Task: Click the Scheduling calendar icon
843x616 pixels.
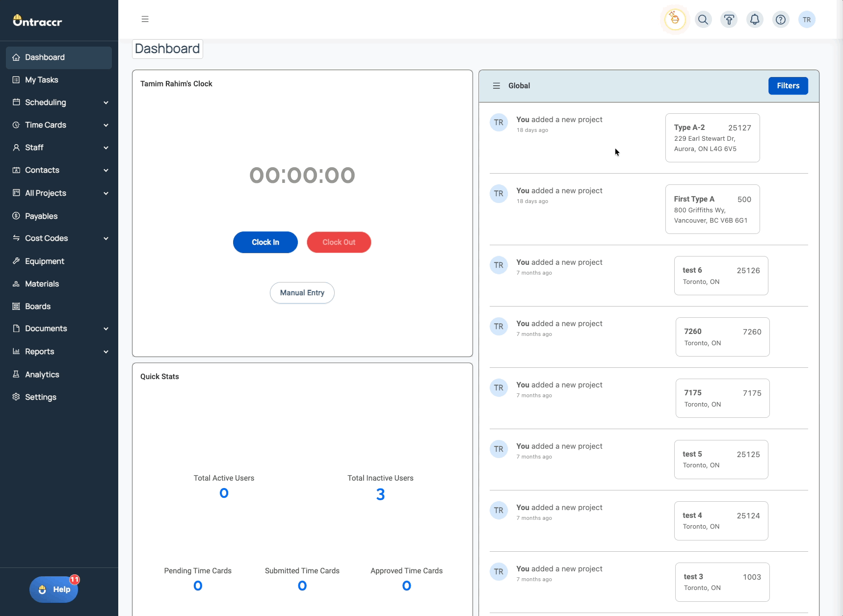Action: tap(16, 102)
